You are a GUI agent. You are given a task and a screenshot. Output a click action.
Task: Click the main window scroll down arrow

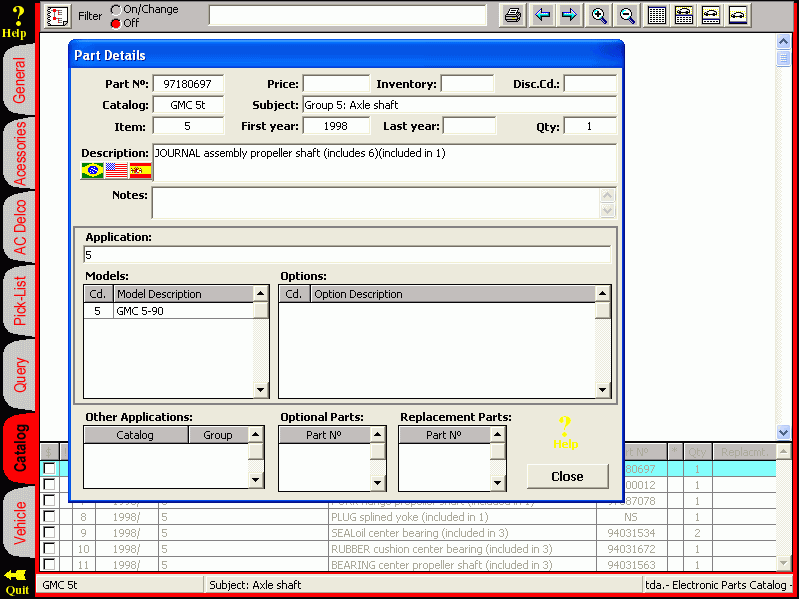[783, 432]
